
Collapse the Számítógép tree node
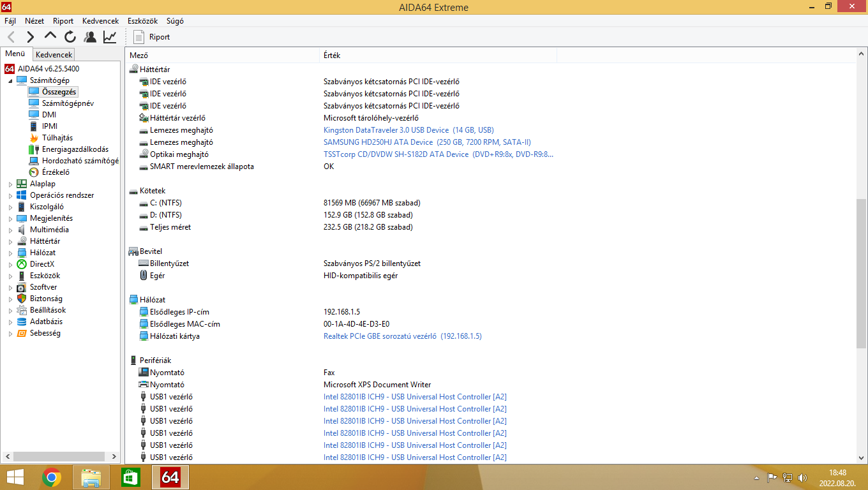(x=10, y=80)
